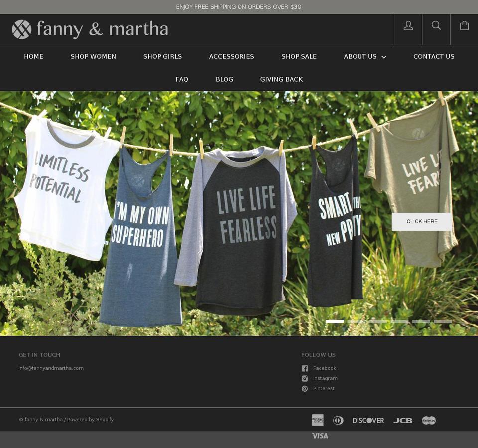Viewport: 478px width, 448px height.
Task: Select the third slideshow indicator bar
Action: (378, 321)
